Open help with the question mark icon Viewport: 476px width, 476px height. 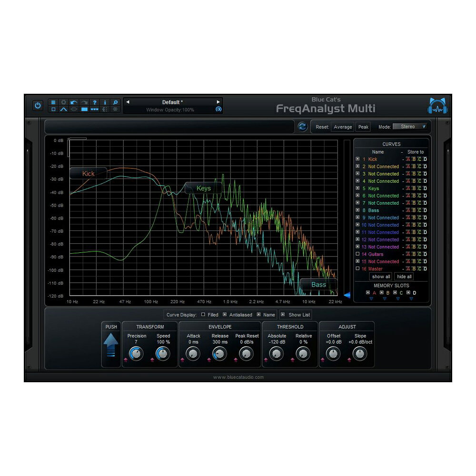[94, 102]
